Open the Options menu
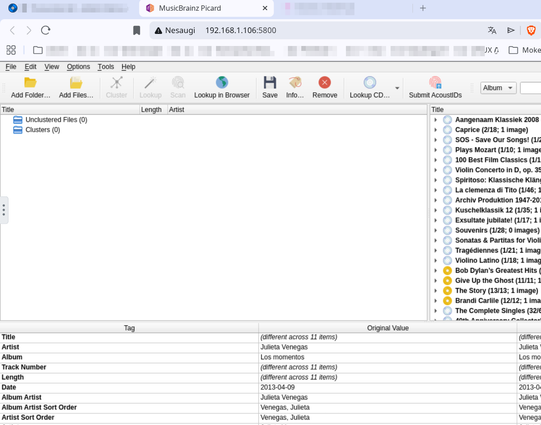 tap(78, 67)
